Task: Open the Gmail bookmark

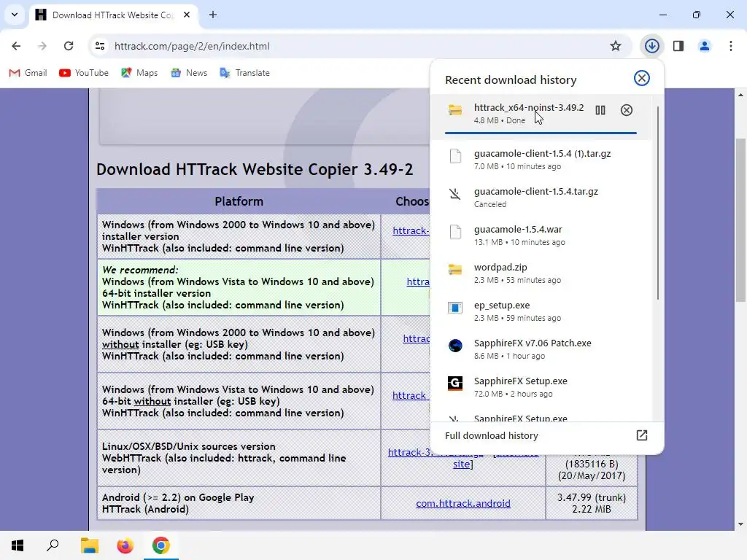Action: [28, 73]
